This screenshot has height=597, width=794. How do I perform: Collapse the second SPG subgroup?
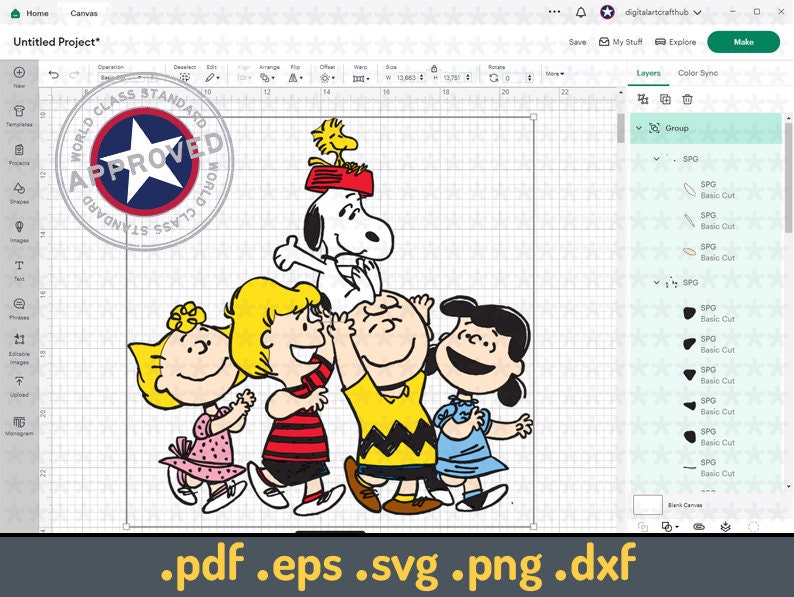click(x=657, y=283)
